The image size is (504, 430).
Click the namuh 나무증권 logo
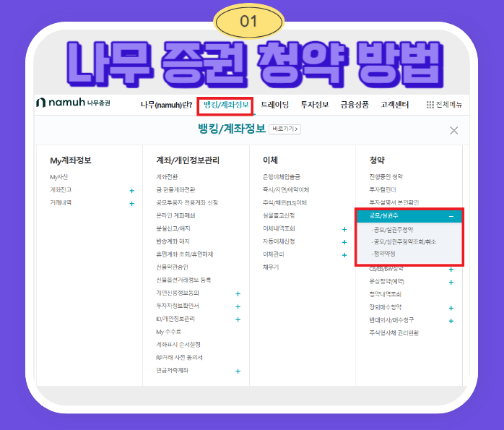pyautogui.click(x=73, y=103)
